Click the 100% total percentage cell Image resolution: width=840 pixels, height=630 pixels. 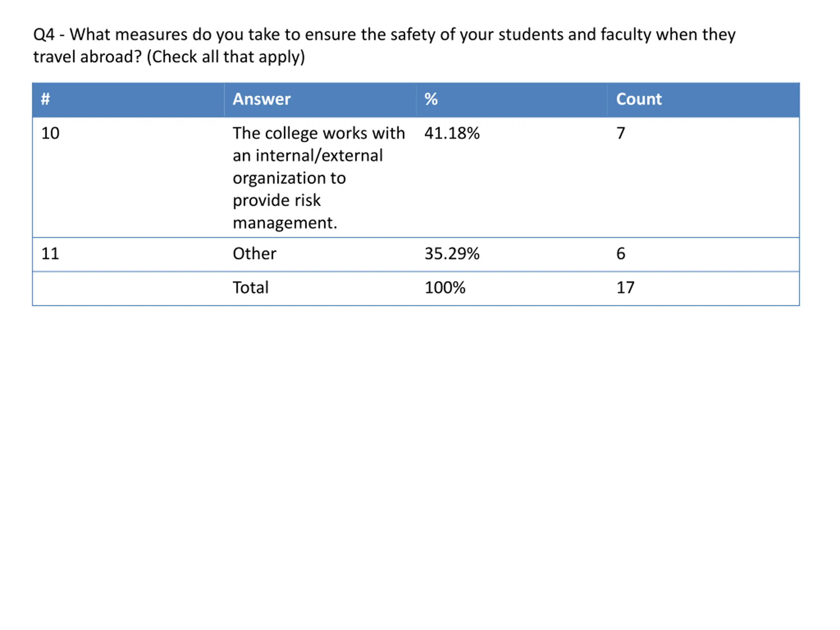(512, 288)
